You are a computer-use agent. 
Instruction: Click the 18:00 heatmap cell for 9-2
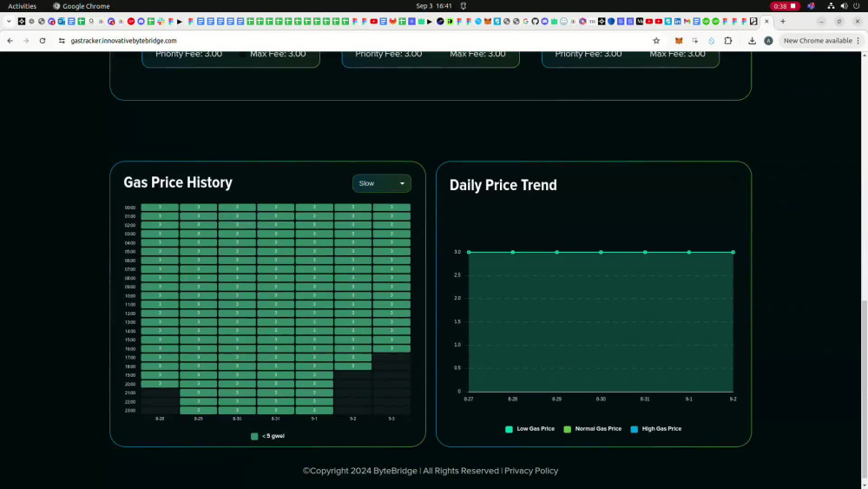(353, 366)
